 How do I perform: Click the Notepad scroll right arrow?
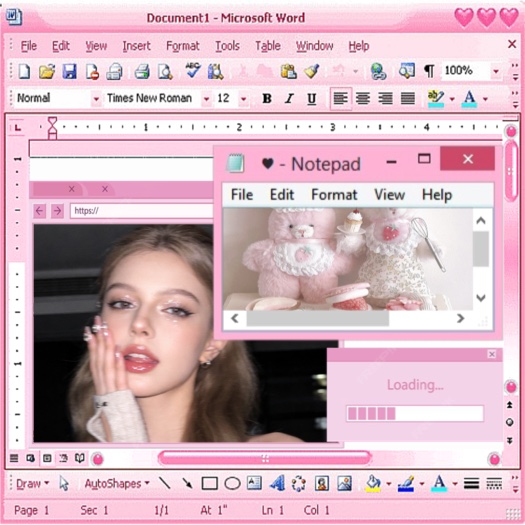click(460, 318)
